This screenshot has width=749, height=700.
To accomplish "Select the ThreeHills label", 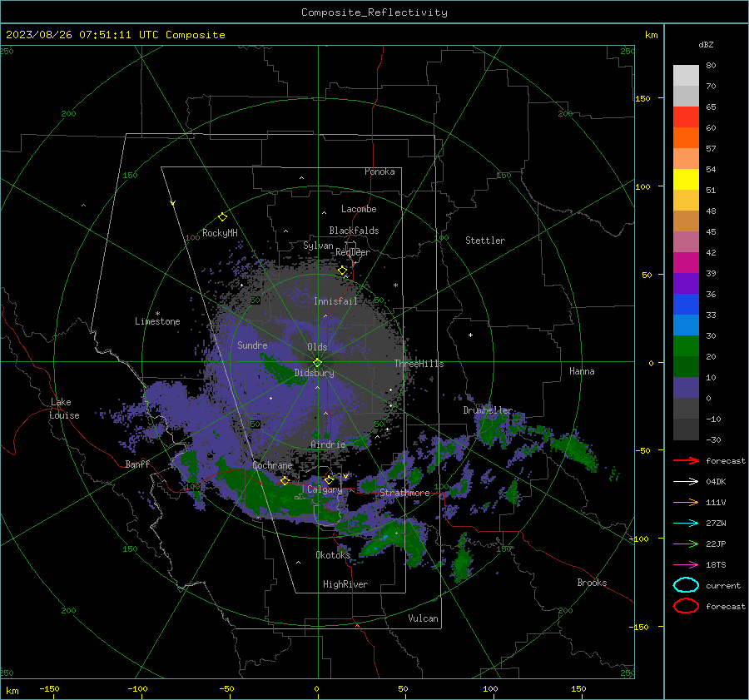I will (419, 364).
